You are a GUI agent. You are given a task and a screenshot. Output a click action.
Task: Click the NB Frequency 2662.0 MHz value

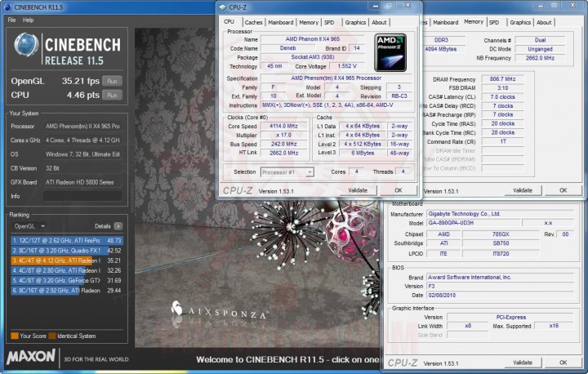tap(540, 58)
